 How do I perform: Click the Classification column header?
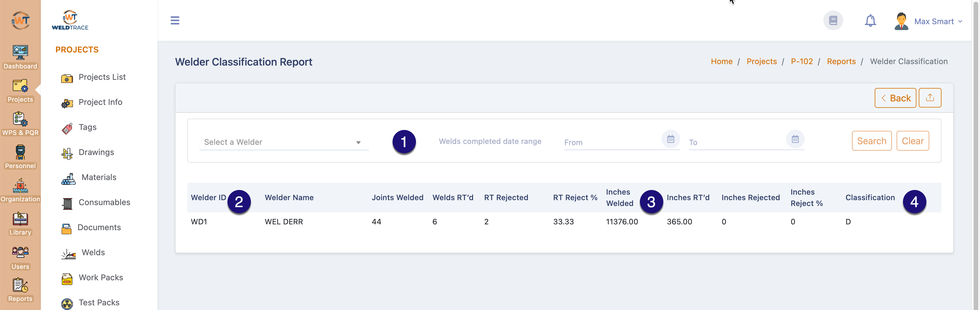click(x=870, y=198)
